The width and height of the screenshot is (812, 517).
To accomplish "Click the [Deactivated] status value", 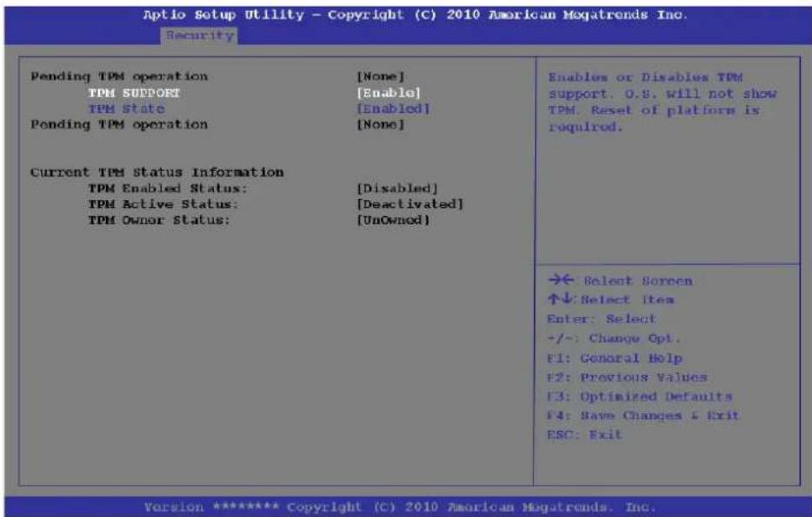I will point(409,204).
